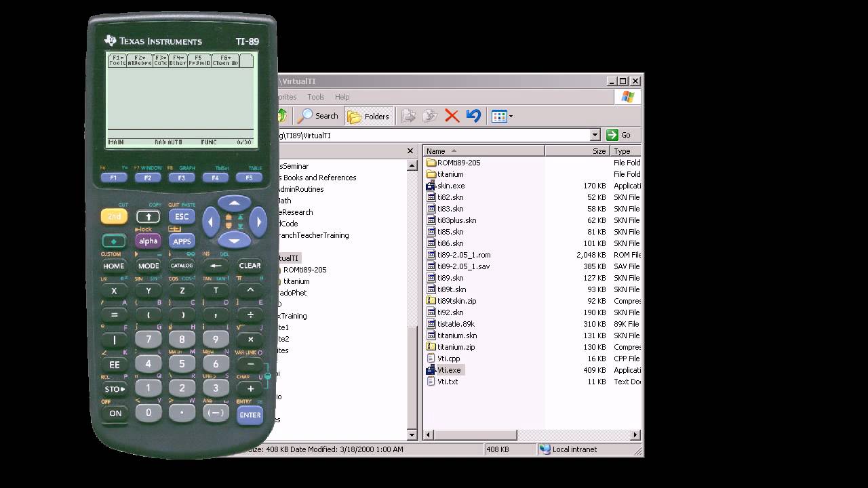Click the calculator MODE key
This screenshot has width=868, height=488.
148,266
